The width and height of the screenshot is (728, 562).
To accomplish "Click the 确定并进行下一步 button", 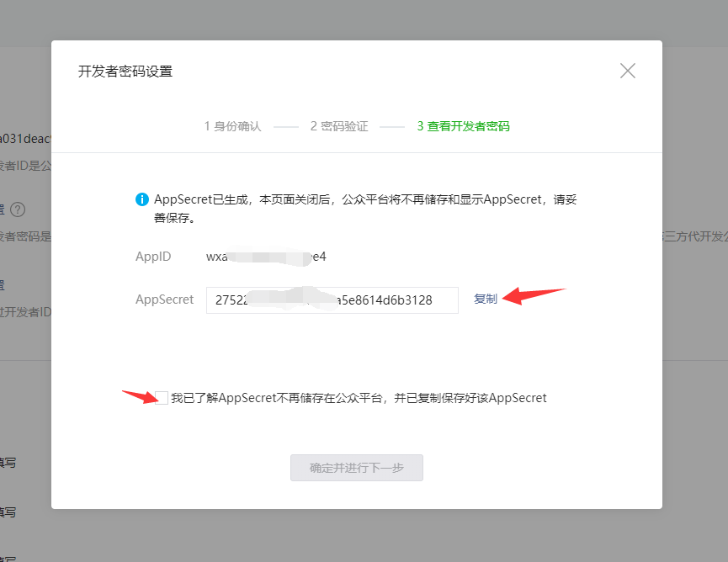I will 357,467.
